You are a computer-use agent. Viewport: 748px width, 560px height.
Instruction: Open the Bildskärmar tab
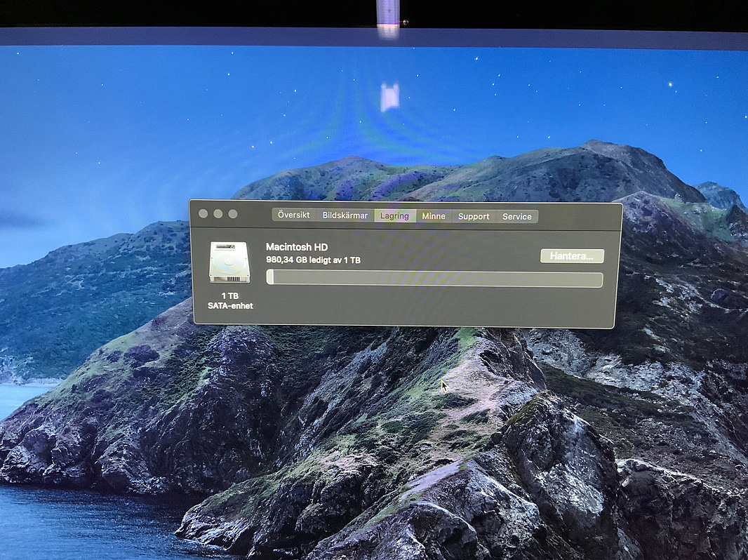345,215
